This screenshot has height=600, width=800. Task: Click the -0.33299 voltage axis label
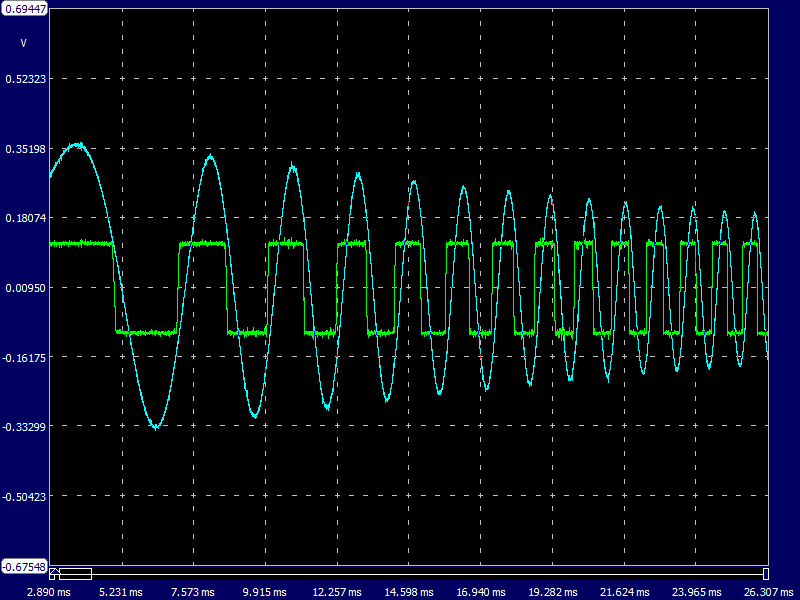[x=24, y=427]
